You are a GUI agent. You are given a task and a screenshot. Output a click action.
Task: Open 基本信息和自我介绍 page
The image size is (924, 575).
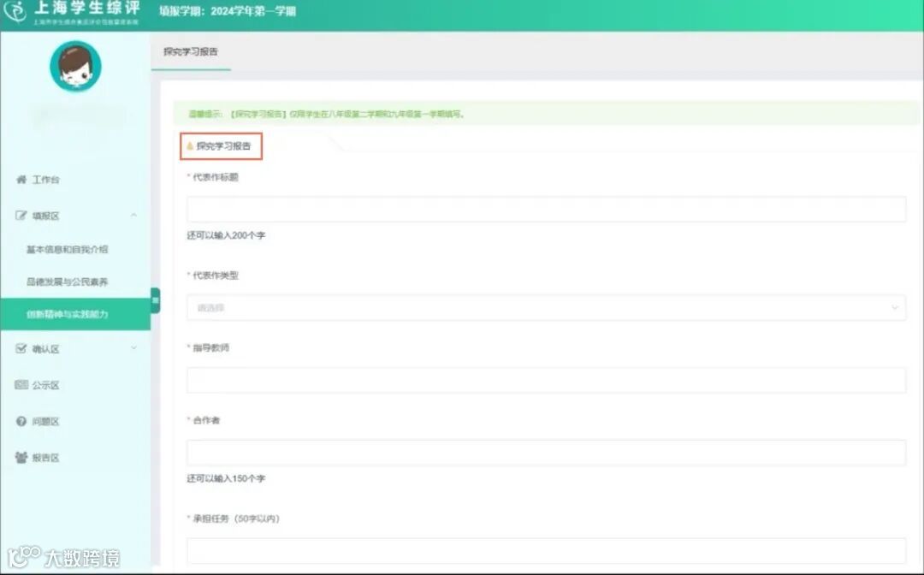point(68,249)
